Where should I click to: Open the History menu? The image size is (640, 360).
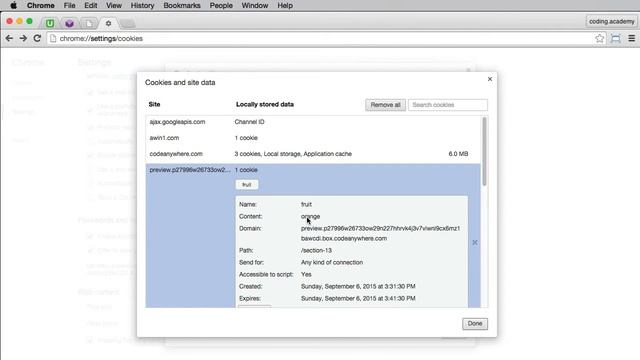(142, 5)
